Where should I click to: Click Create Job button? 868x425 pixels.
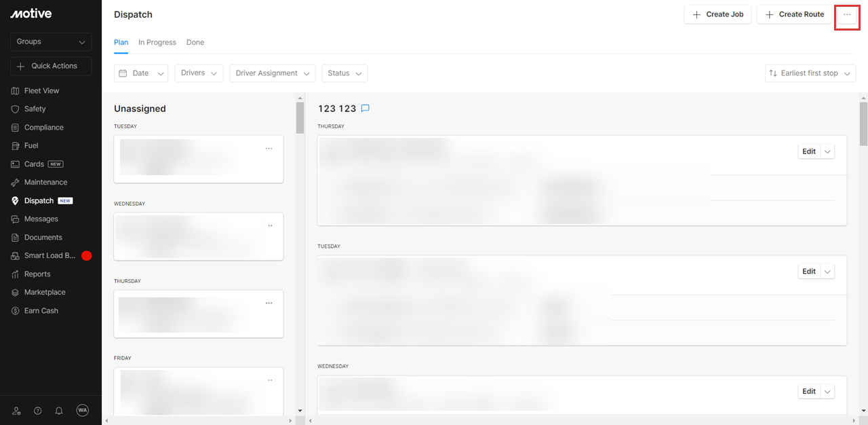point(717,14)
